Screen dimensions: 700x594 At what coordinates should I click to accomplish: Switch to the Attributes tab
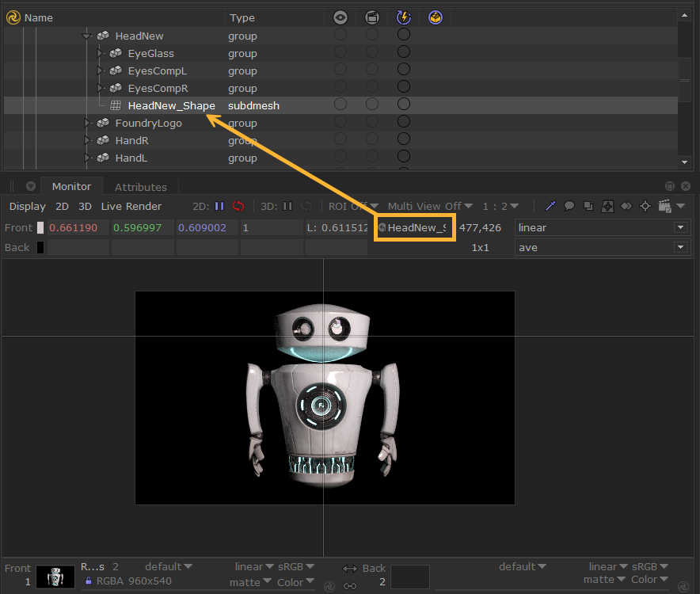point(141,187)
